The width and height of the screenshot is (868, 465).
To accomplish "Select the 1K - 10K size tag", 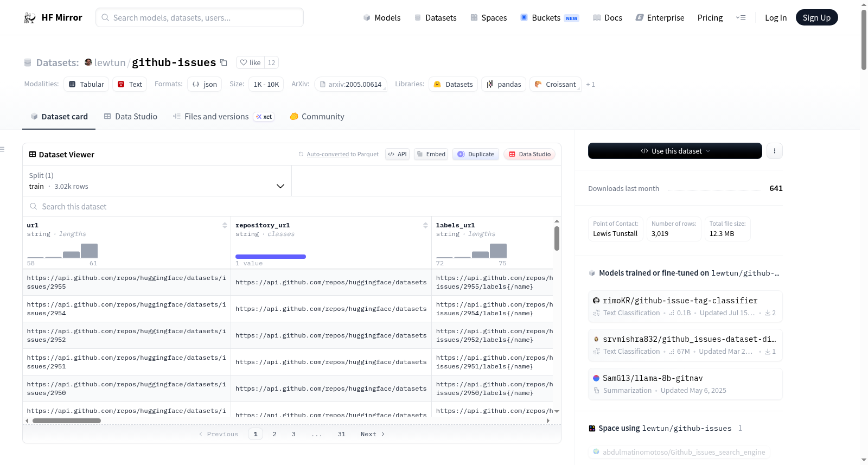I will click(266, 84).
